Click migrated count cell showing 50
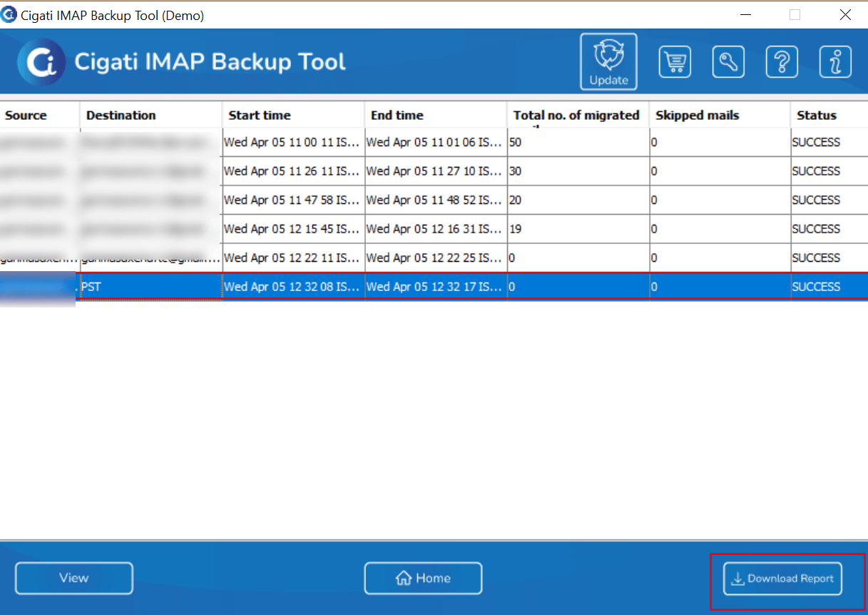This screenshot has width=868, height=615. pos(578,143)
